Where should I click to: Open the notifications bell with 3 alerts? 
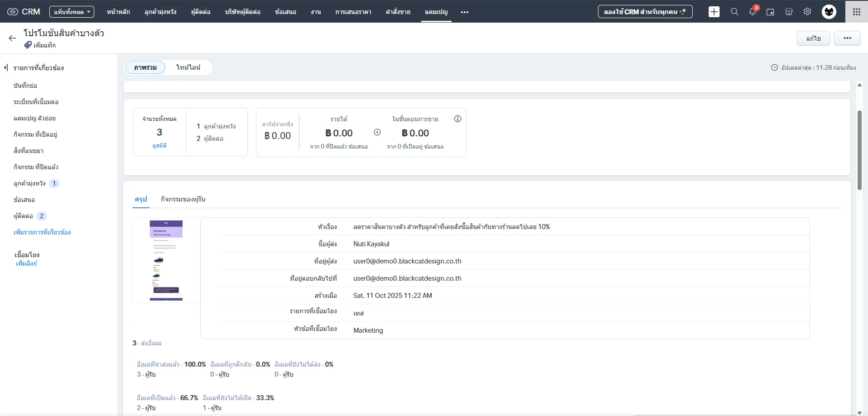(x=752, y=12)
